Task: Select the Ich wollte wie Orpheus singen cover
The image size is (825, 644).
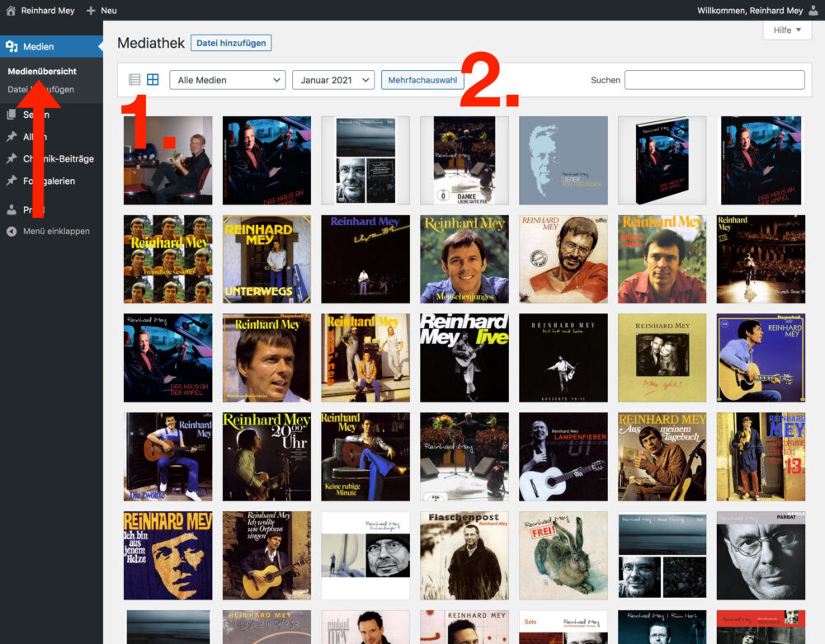Action: (266, 556)
